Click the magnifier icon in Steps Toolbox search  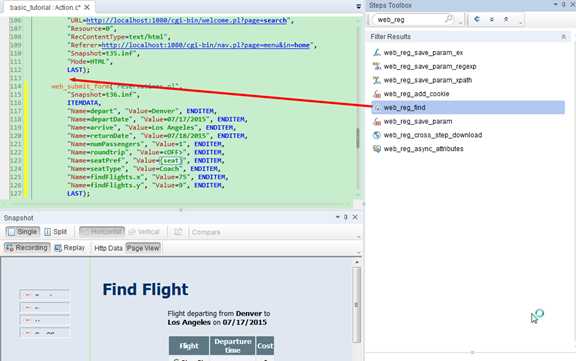tap(449, 19)
